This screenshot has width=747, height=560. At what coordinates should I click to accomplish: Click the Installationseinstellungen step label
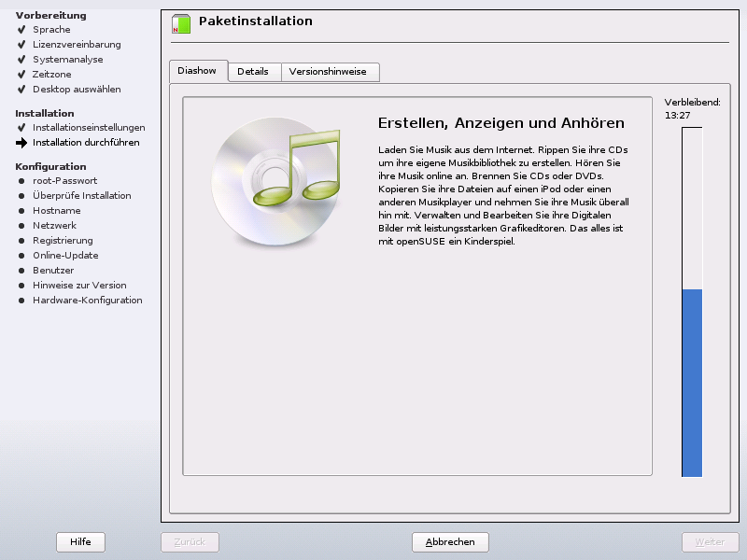coord(89,128)
